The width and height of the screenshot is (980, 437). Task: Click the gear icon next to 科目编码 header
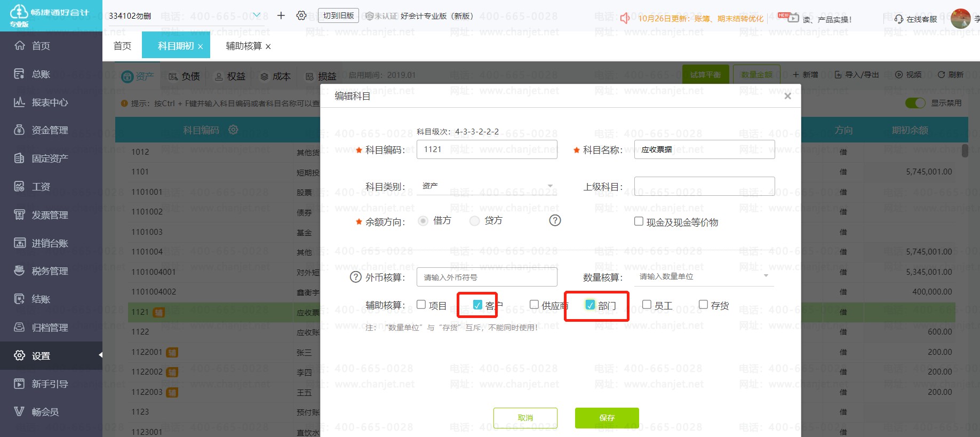coord(233,130)
